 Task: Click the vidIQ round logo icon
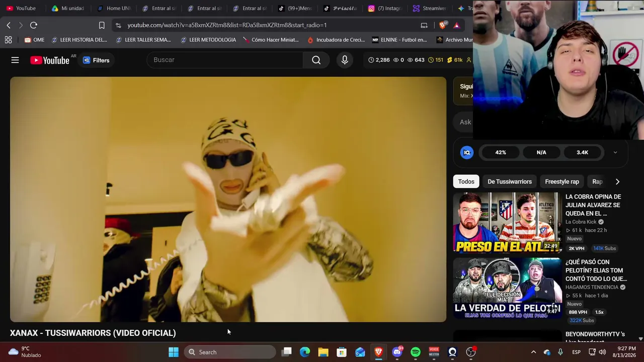467,152
